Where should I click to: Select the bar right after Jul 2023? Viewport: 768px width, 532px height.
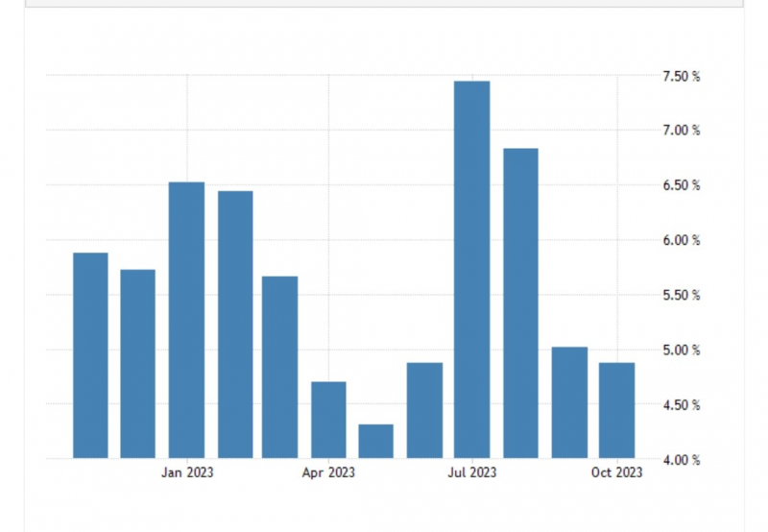520,302
